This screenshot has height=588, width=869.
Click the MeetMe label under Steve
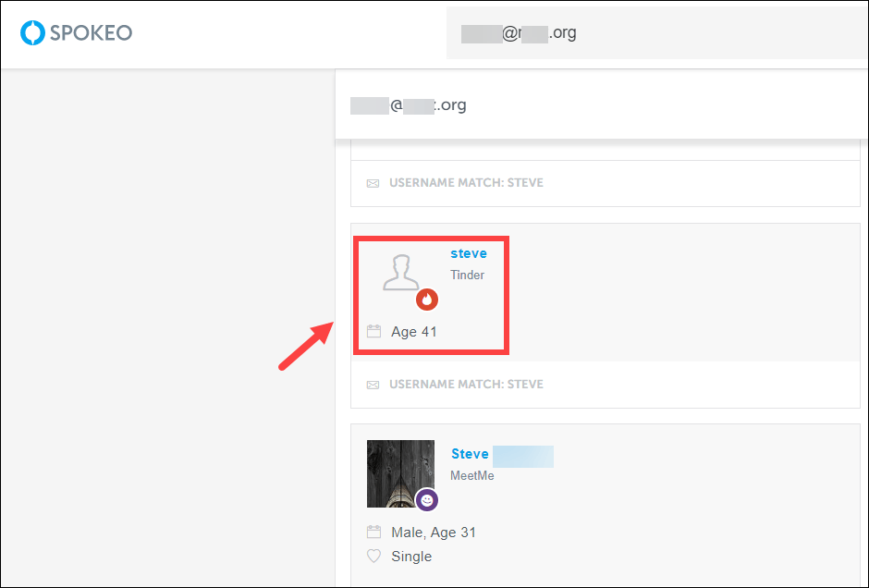(472, 475)
